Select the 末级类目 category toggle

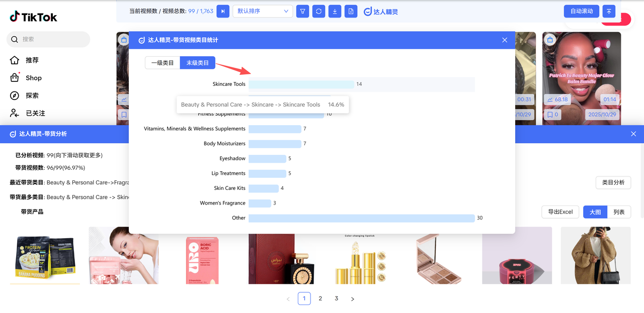pos(198,63)
